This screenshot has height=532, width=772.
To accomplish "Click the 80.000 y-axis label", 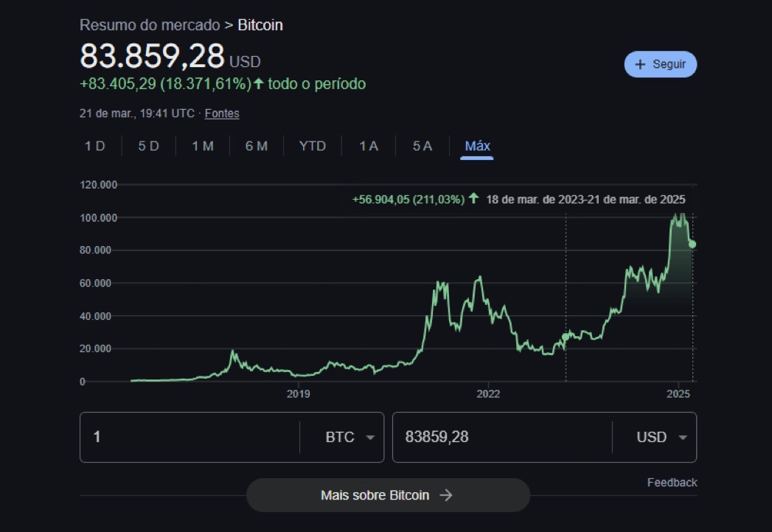I will [96, 251].
